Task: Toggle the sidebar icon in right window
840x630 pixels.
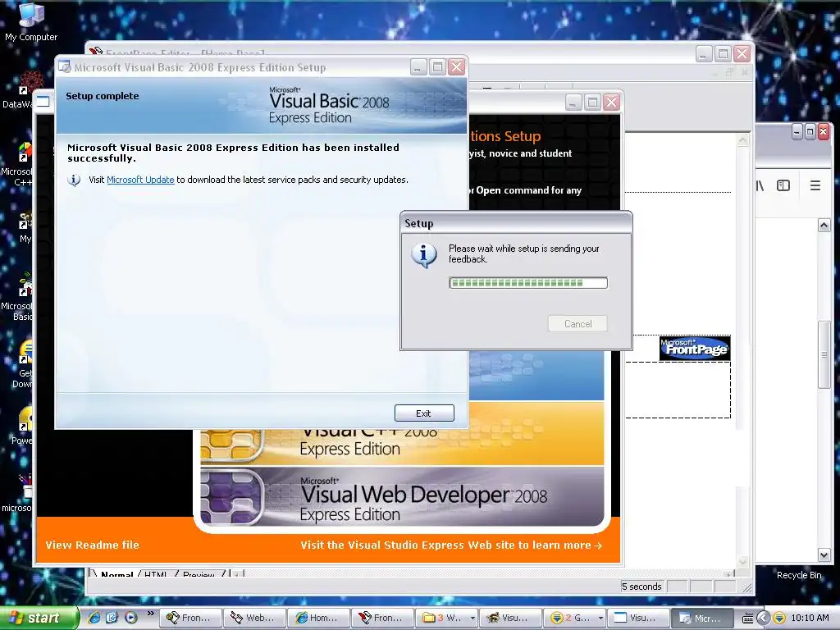Action: pos(783,185)
